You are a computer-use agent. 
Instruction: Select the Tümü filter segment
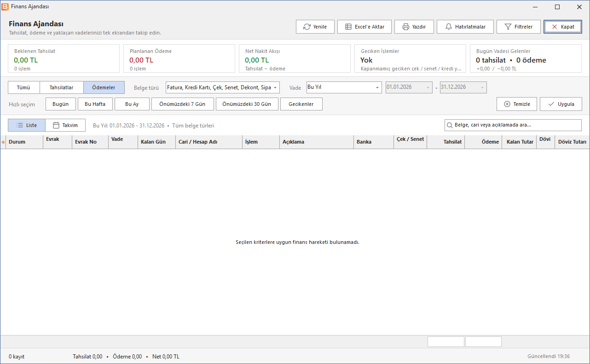pyautogui.click(x=24, y=87)
